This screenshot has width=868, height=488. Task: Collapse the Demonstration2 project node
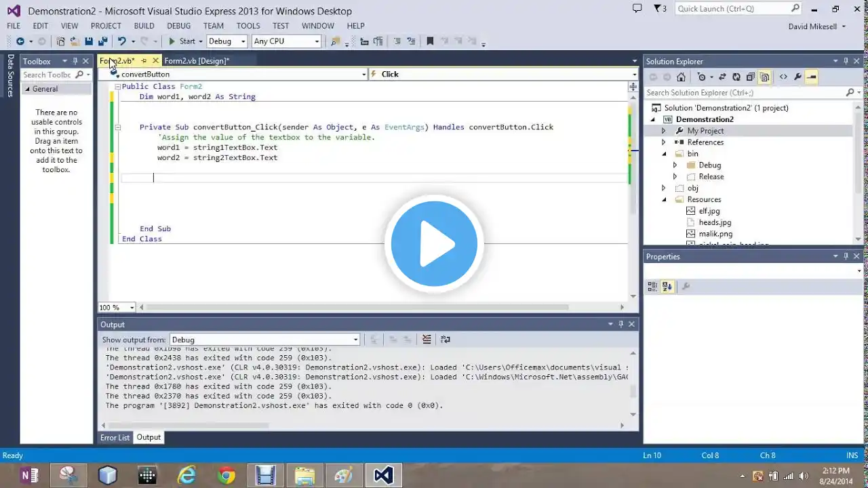tap(653, 119)
